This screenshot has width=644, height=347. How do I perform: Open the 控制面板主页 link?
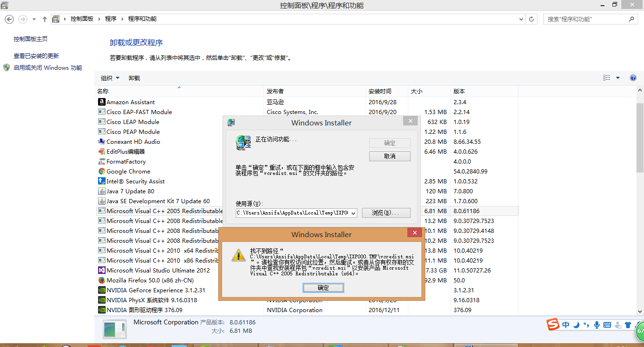[x=31, y=39]
